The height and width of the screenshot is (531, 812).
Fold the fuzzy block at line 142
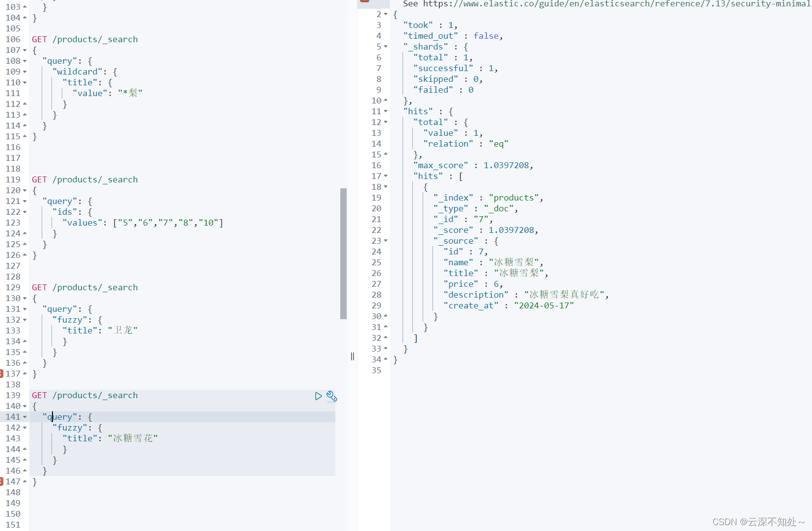25,428
